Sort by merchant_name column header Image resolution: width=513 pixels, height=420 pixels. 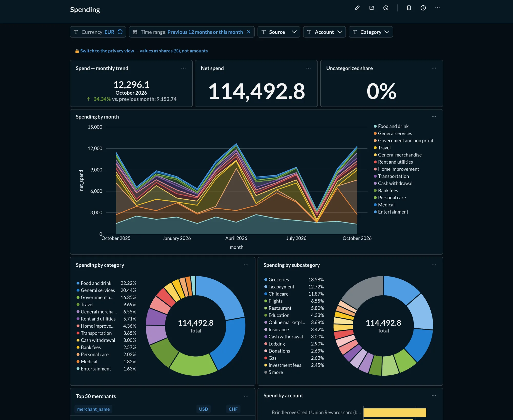[93, 409]
